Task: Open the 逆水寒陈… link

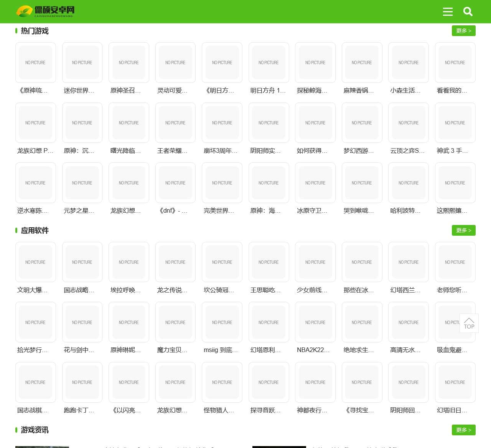Action: point(33,211)
